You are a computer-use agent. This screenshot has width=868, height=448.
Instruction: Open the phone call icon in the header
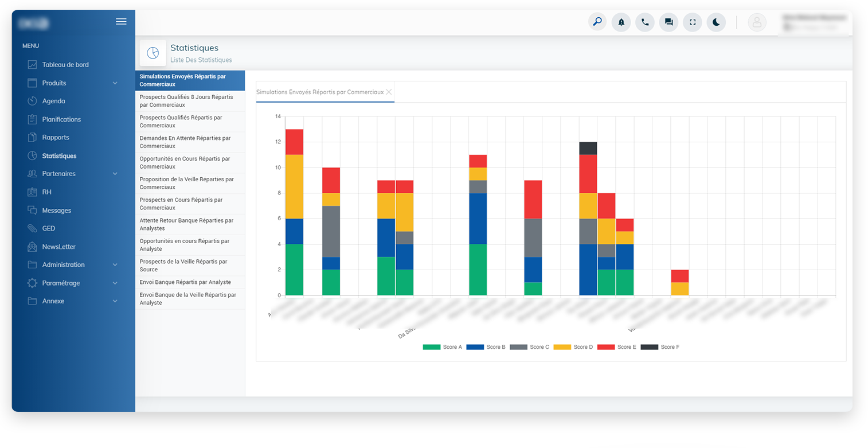[x=644, y=22]
